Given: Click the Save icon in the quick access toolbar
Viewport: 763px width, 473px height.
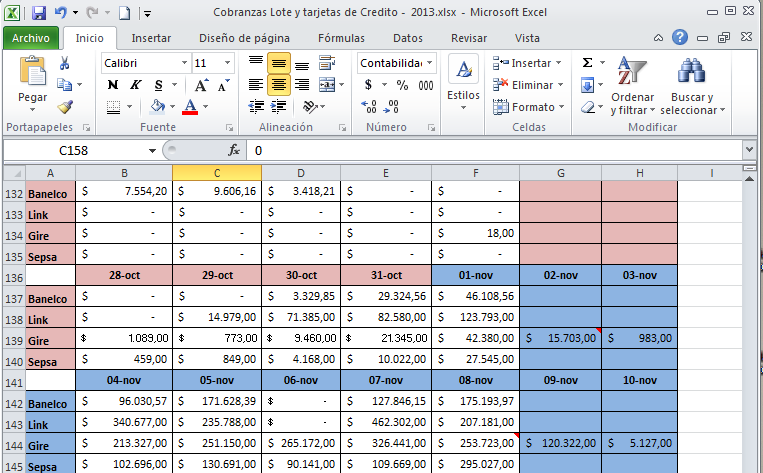Looking at the screenshot, I should click(39, 13).
